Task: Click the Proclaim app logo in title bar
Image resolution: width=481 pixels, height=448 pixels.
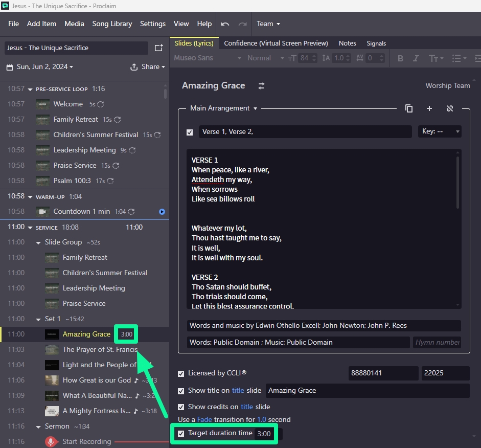Action: point(5,6)
